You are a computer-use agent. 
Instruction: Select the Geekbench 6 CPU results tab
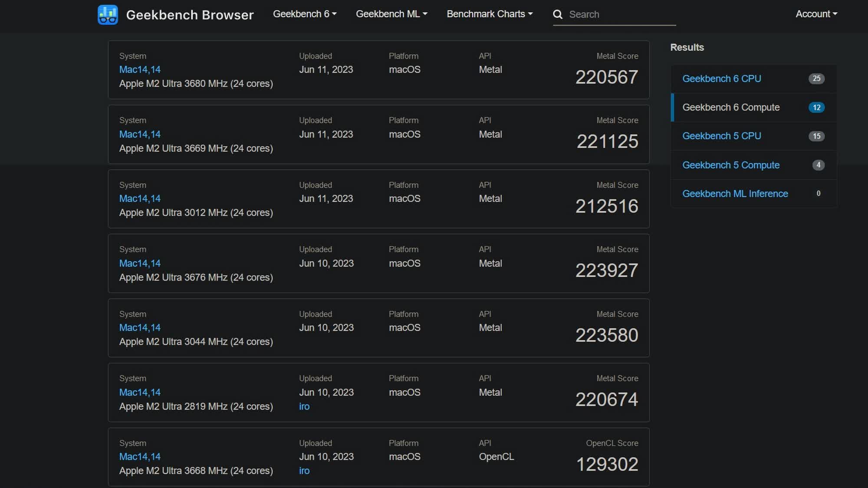tap(754, 79)
